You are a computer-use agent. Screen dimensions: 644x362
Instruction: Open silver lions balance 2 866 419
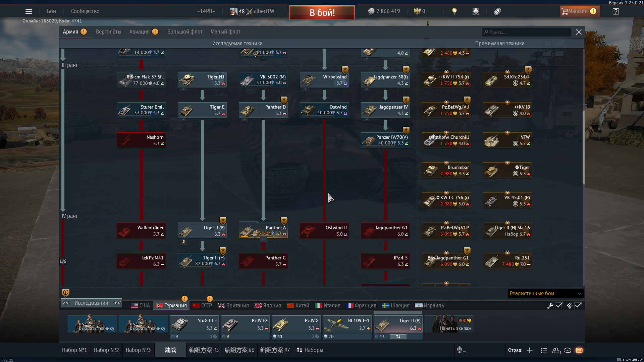click(384, 11)
